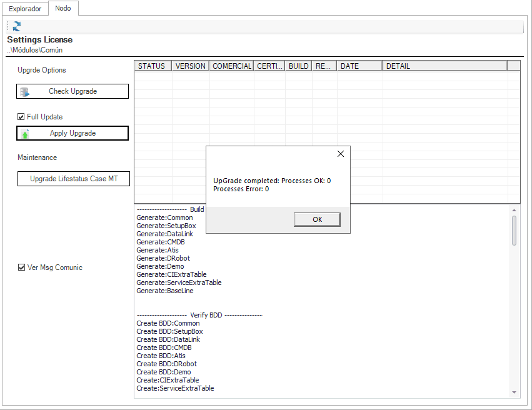Image resolution: width=532 pixels, height=410 pixels.
Task: Click the Verify BDD separator line
Action: [199, 316]
